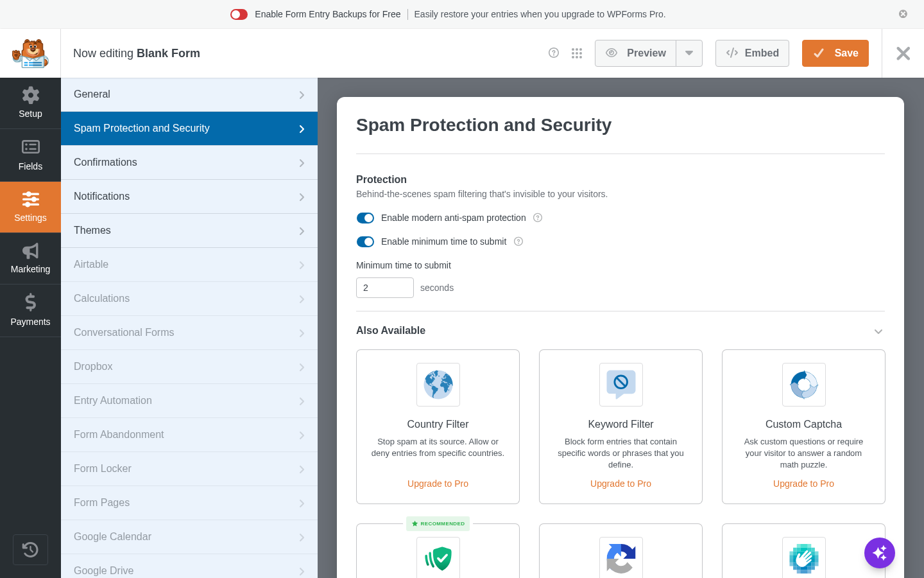Open the Payments dollar panel
The image size is (924, 578).
pos(30,310)
